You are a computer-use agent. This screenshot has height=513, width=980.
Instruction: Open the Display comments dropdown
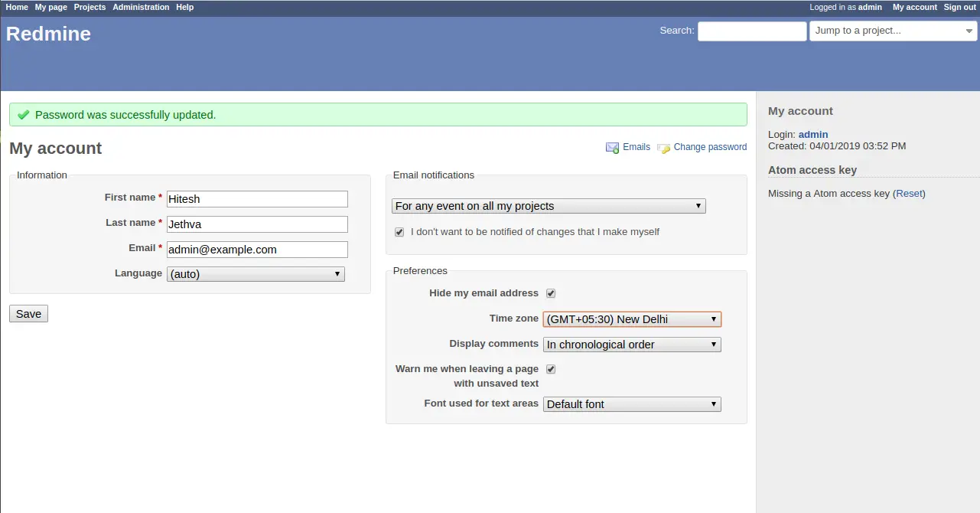pyautogui.click(x=632, y=345)
